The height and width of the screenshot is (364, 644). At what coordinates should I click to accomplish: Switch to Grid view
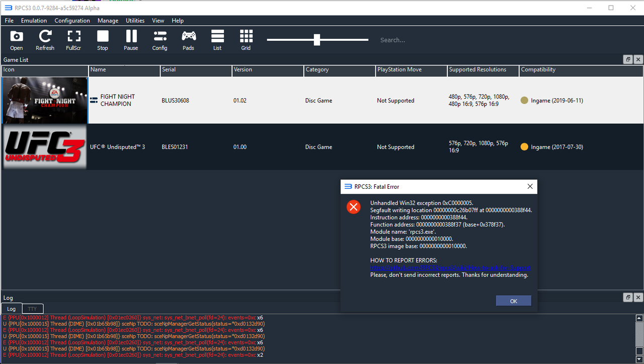pyautogui.click(x=246, y=40)
